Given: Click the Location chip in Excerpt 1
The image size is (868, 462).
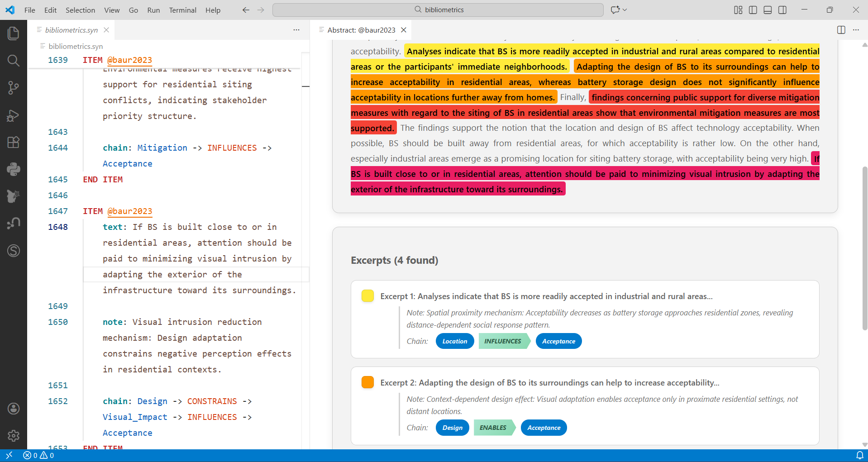Looking at the screenshot, I should 454,341.
